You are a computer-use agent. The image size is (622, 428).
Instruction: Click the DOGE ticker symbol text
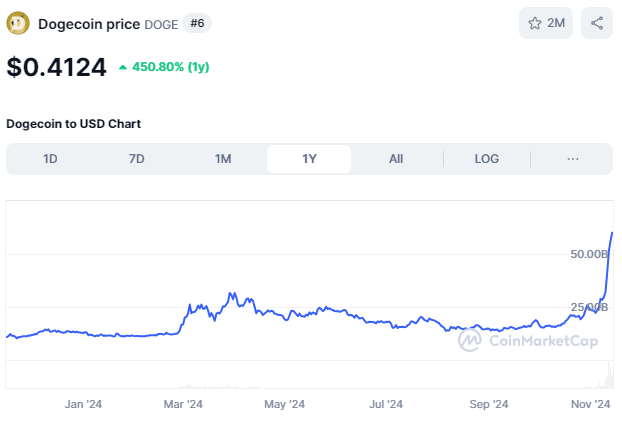pyautogui.click(x=161, y=25)
